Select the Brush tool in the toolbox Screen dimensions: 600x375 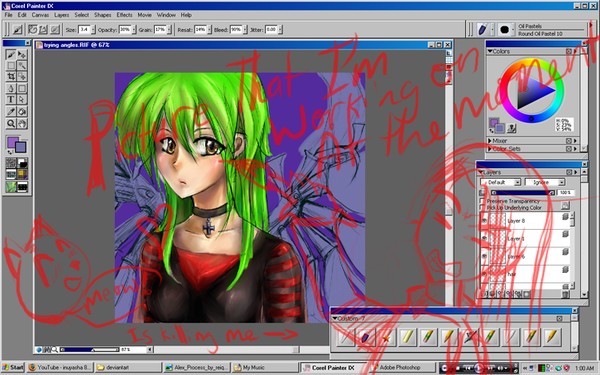[11, 54]
